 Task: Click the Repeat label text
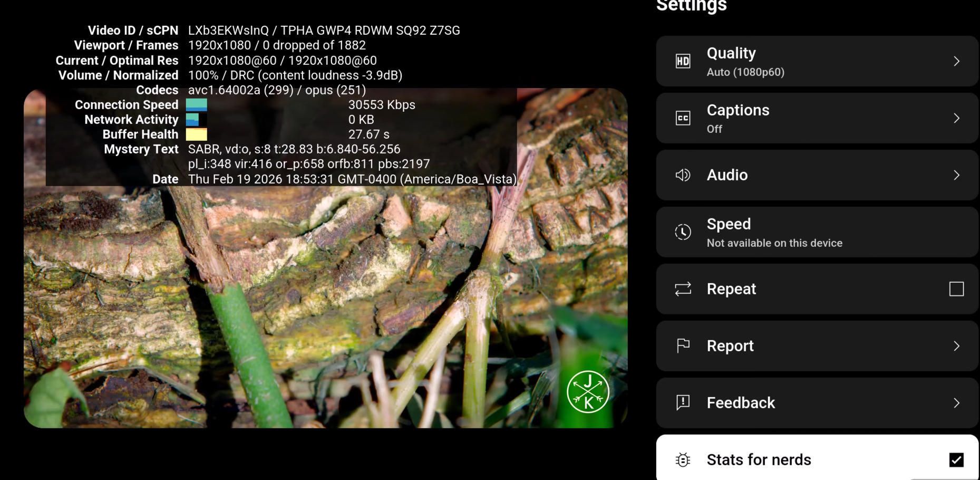(731, 289)
